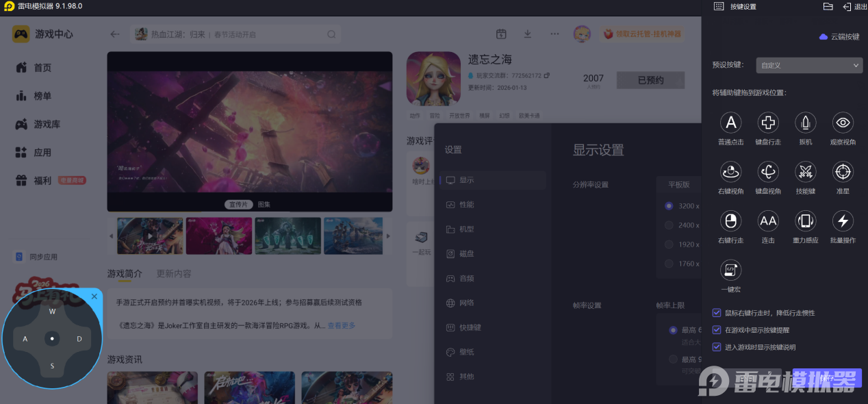Select the 技能键 crossed swords icon

[805, 172]
